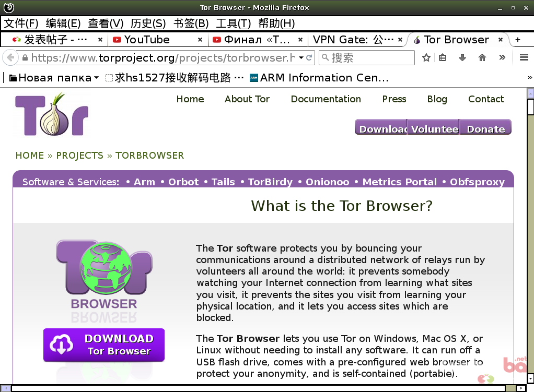Reload the page using refresh icon
The image size is (534, 392).
tap(309, 57)
